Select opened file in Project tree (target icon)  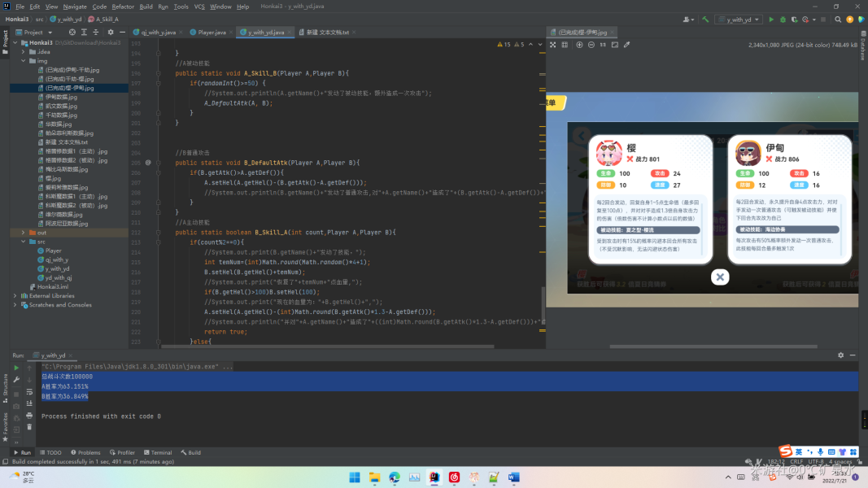(72, 32)
